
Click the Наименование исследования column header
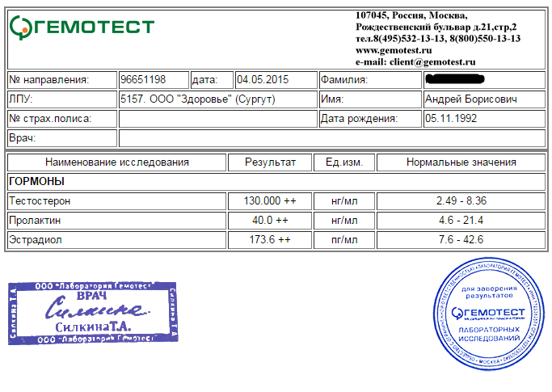click(117, 162)
